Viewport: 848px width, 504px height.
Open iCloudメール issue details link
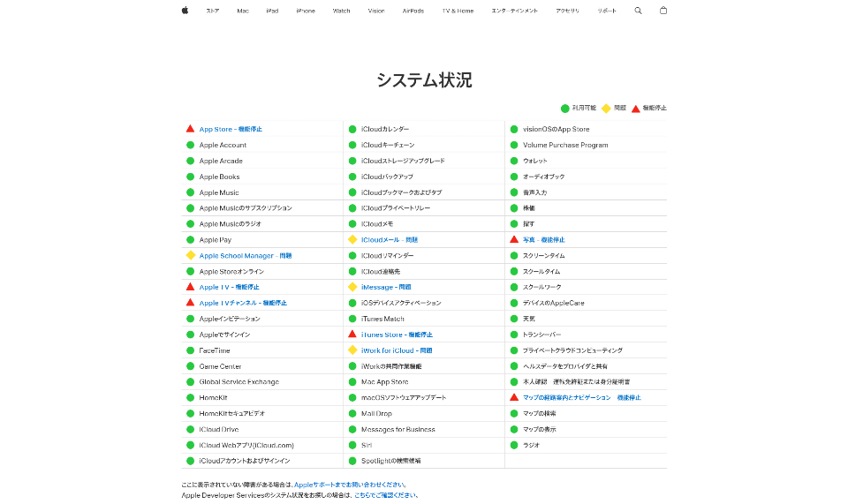pyautogui.click(x=390, y=240)
